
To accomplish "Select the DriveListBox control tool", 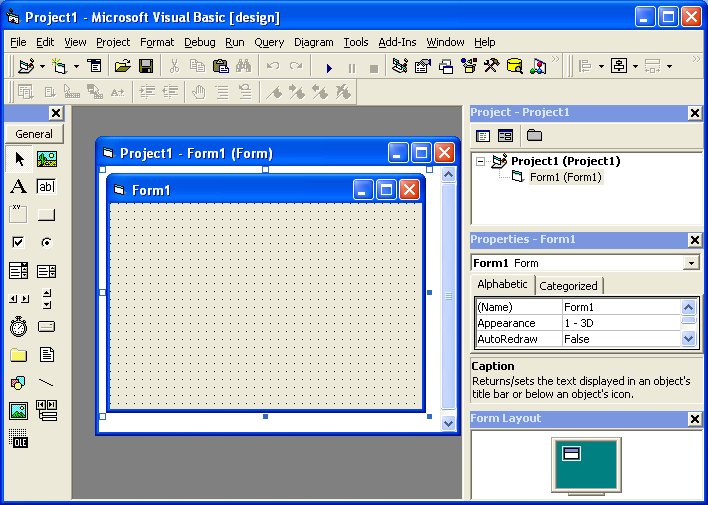I will click(47, 327).
